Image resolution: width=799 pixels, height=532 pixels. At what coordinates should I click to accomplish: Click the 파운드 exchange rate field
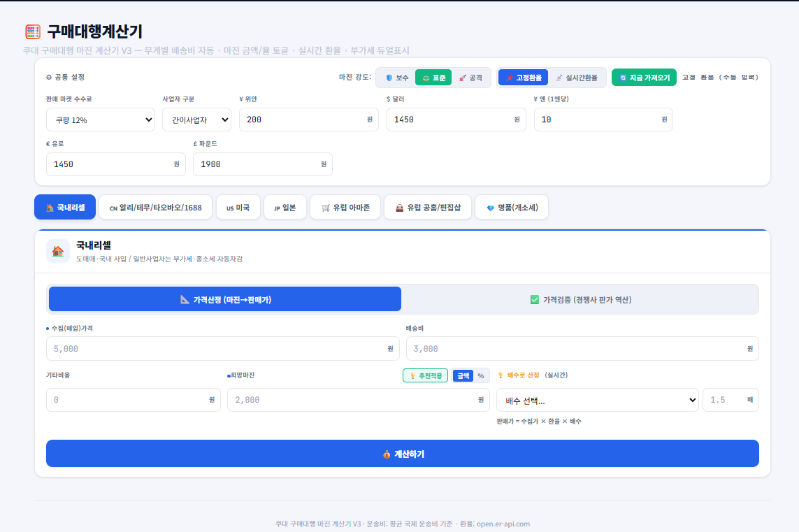point(263,164)
